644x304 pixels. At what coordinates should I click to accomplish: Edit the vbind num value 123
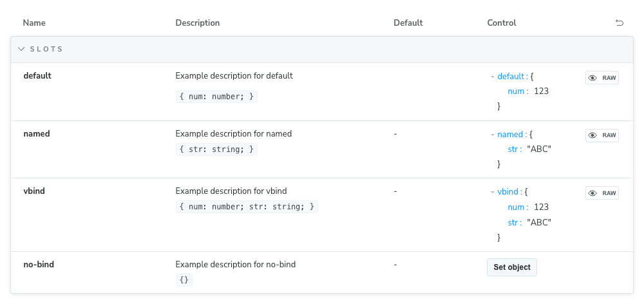[x=541, y=207]
